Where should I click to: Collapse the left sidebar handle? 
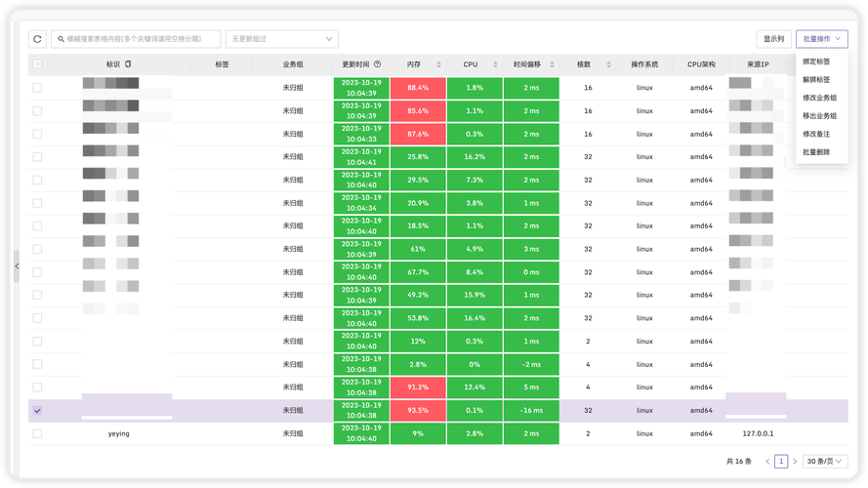[17, 266]
